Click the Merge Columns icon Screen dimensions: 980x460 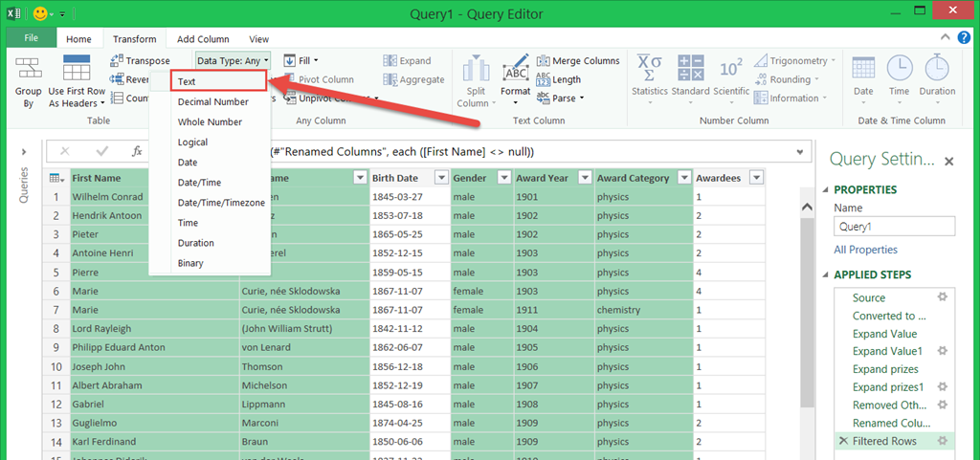(x=544, y=60)
